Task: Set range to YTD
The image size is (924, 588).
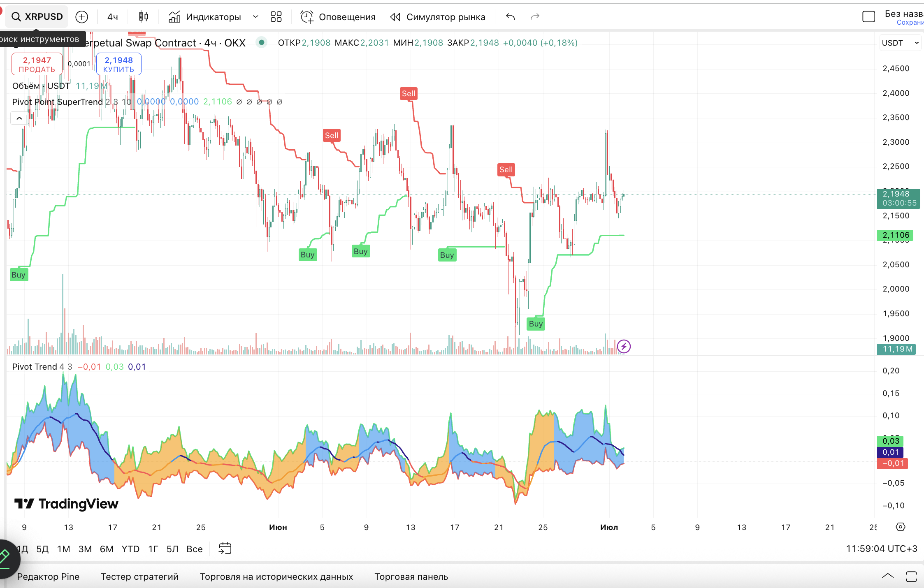Action: (x=130, y=549)
